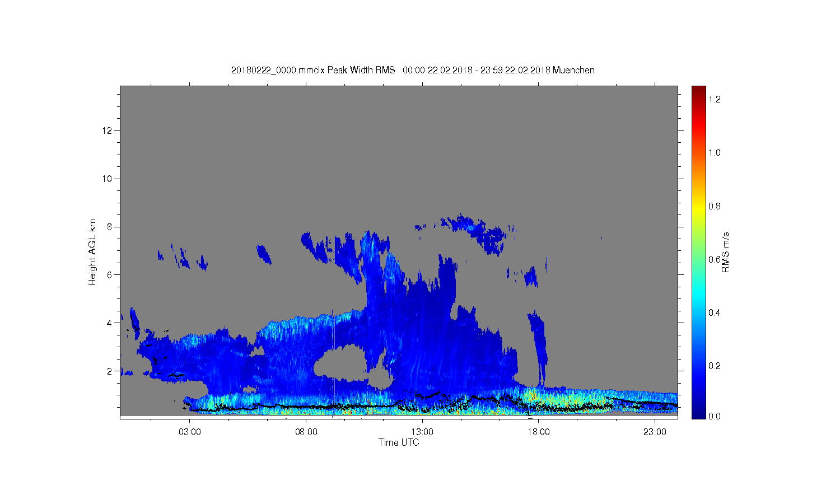Click the colorbar value '0.8'
Viewport: 840px width, 504px height.
click(x=715, y=206)
